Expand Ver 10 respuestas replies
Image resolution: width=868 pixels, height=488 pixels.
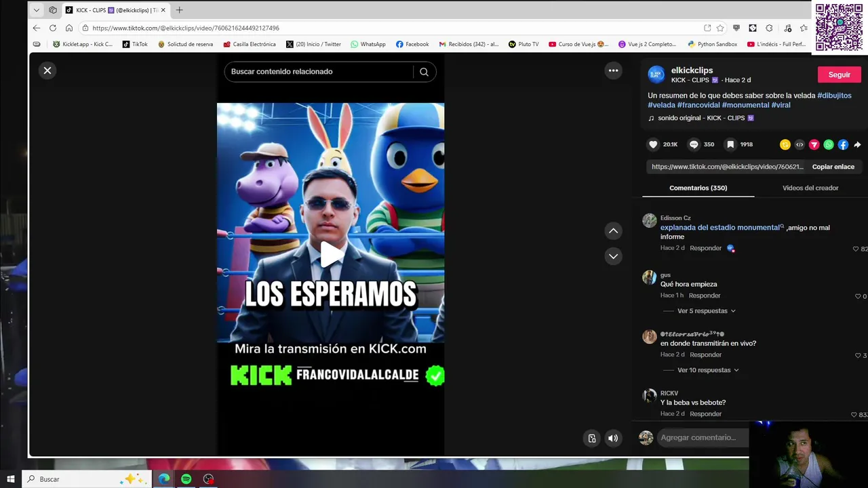708,370
